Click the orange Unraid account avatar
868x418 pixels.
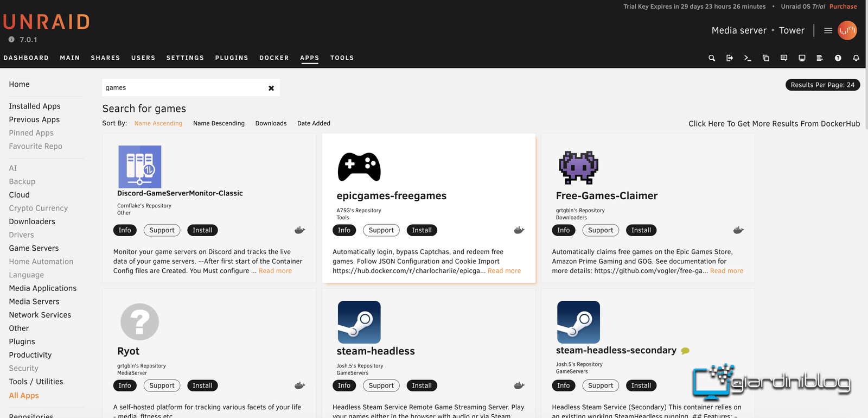847,30
